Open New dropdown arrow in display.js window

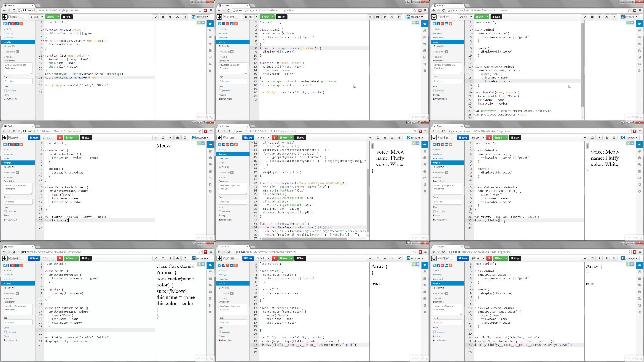click(291, 137)
